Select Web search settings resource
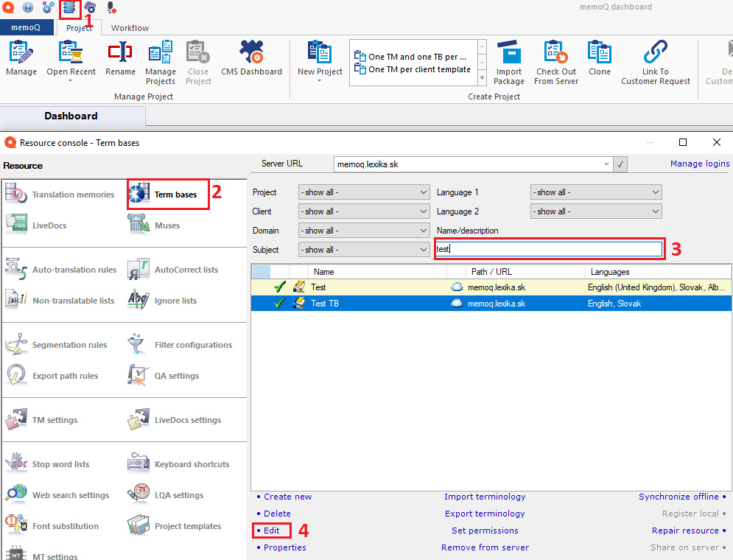Image resolution: width=733 pixels, height=560 pixels. 57,494
